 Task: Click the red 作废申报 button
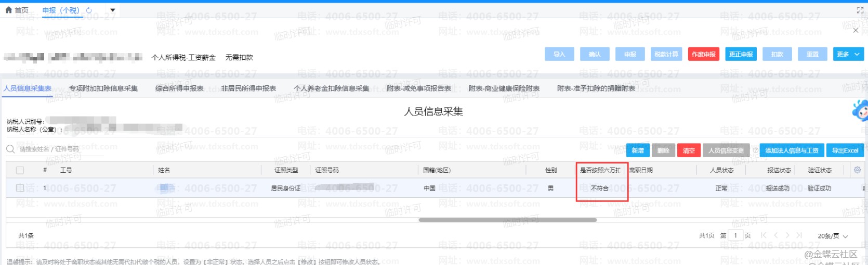(703, 54)
